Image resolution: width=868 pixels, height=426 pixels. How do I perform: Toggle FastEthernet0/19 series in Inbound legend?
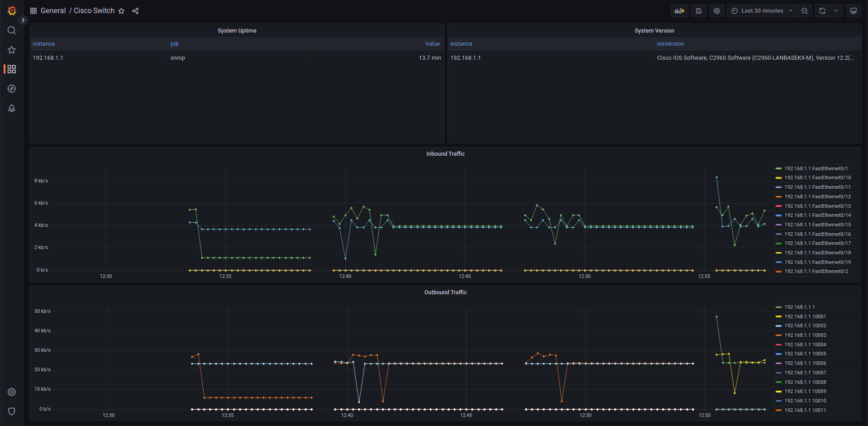pyautogui.click(x=817, y=262)
